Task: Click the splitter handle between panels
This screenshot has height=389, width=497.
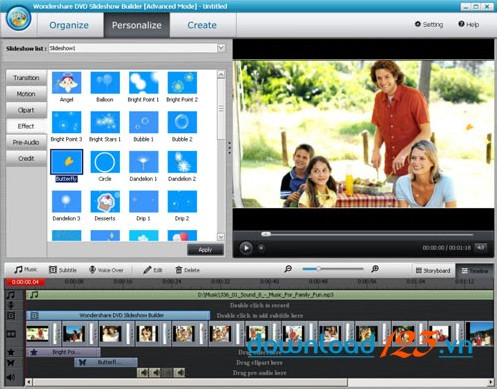Action: point(229,148)
